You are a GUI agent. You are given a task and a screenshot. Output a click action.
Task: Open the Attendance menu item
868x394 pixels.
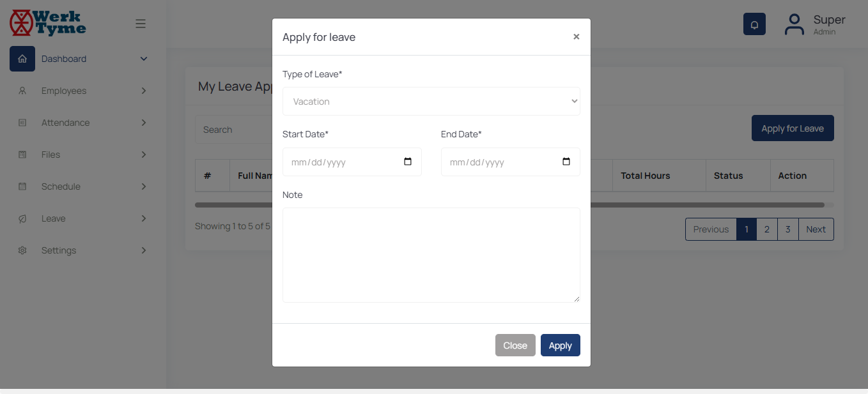point(66,123)
